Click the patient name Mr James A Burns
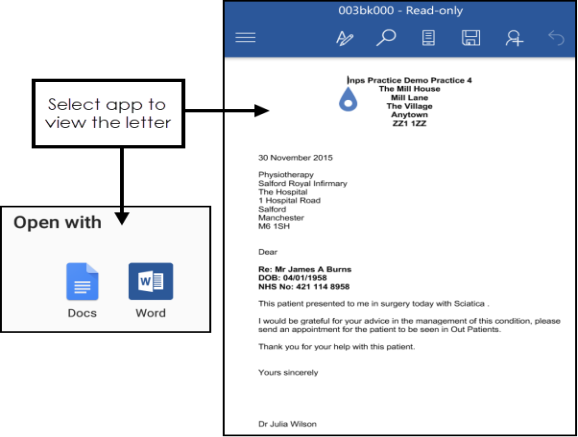The width and height of the screenshot is (578, 437). click(313, 269)
